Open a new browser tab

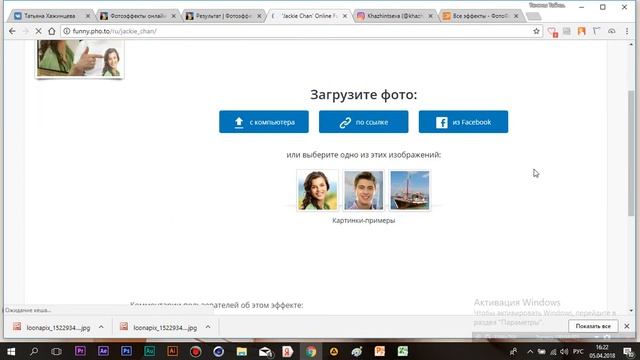[533, 16]
